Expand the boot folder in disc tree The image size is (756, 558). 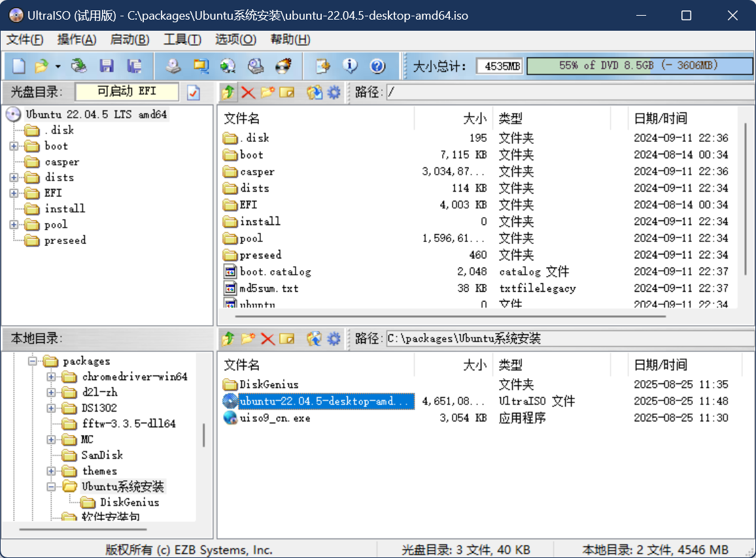pos(14,146)
